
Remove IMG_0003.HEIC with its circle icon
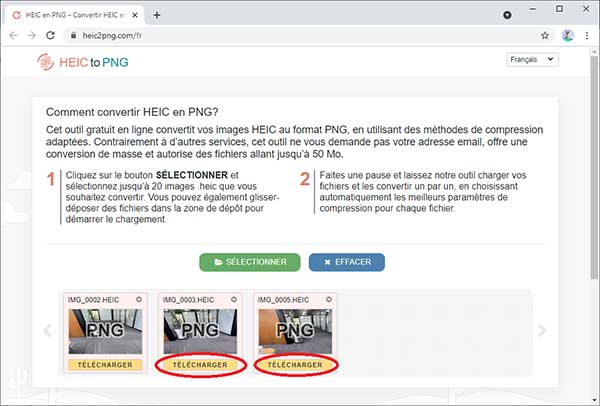tap(234, 300)
